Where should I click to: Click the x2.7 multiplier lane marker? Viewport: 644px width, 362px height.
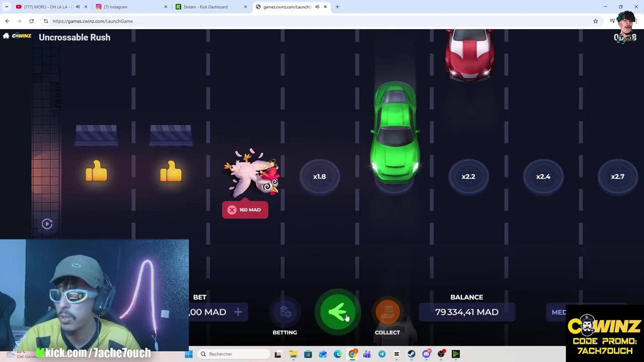point(617,176)
